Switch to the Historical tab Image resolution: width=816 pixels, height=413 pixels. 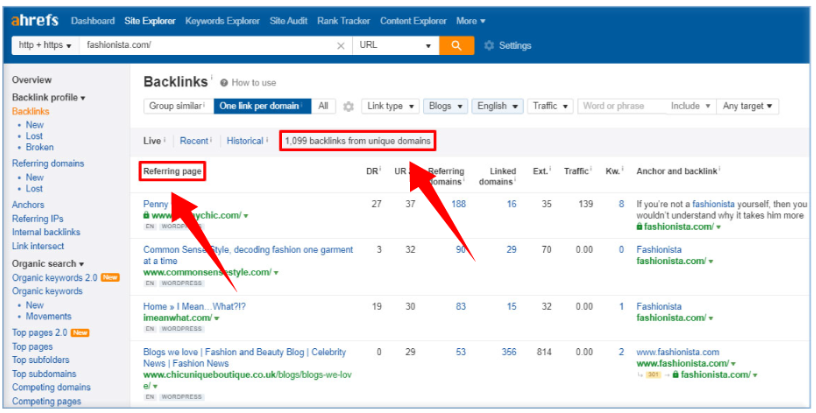click(247, 141)
